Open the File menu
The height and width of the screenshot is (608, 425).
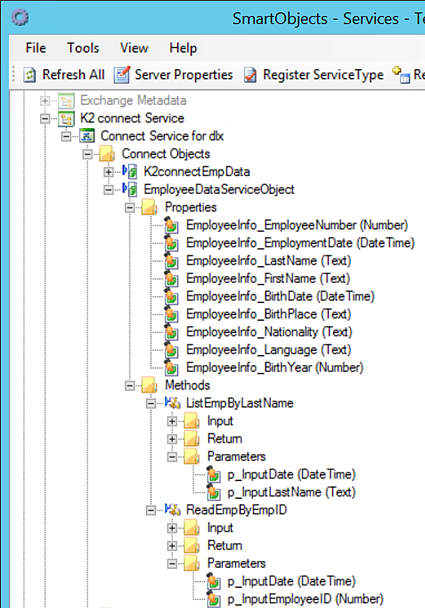pos(36,48)
